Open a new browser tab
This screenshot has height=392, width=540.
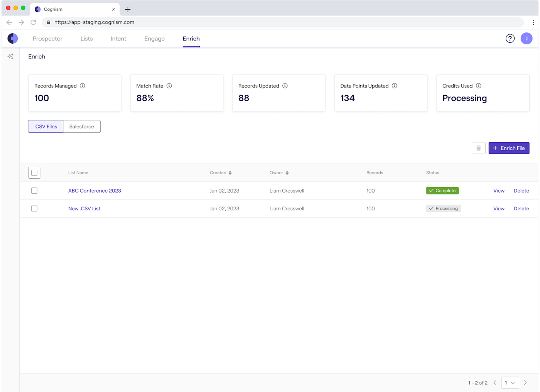coord(128,9)
